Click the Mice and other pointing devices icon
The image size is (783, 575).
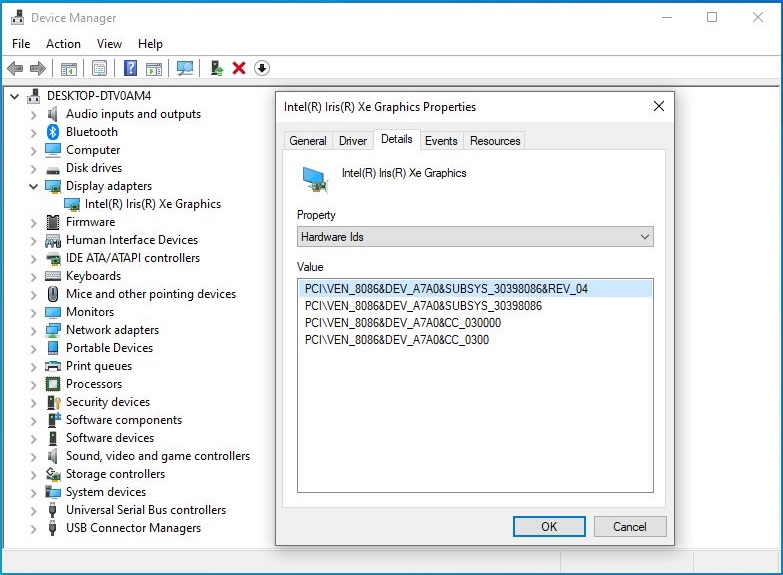[x=53, y=294]
